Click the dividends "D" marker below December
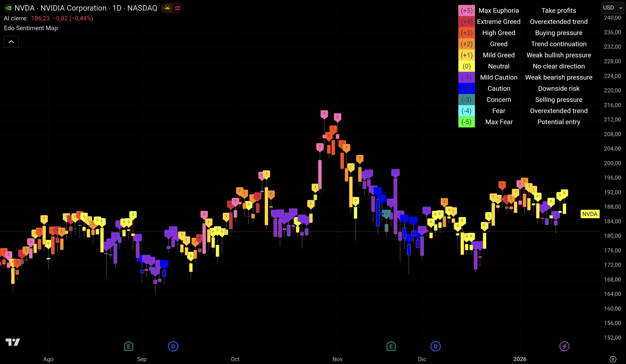Viewport: 626px width, 364px height. [435, 346]
